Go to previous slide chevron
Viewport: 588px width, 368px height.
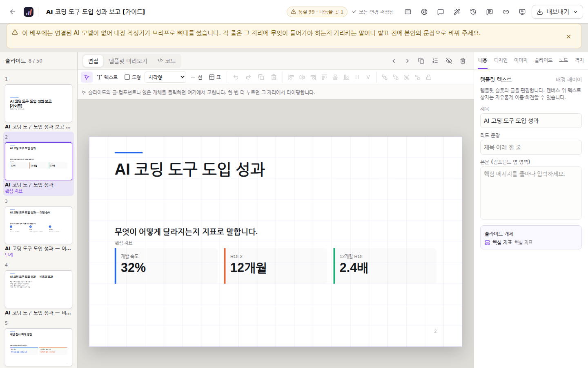click(x=394, y=61)
